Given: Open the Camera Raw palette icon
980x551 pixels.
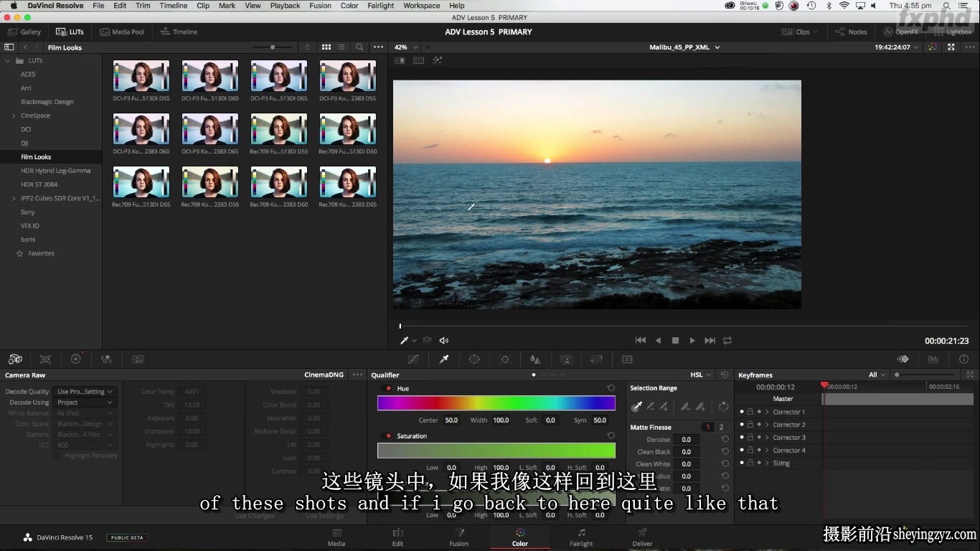Looking at the screenshot, I should [x=15, y=359].
